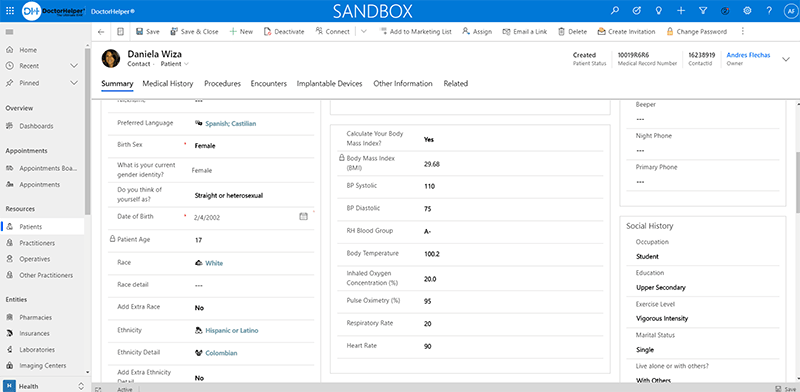Click Save in the command bar
This screenshot has width=800, height=392.
[147, 32]
